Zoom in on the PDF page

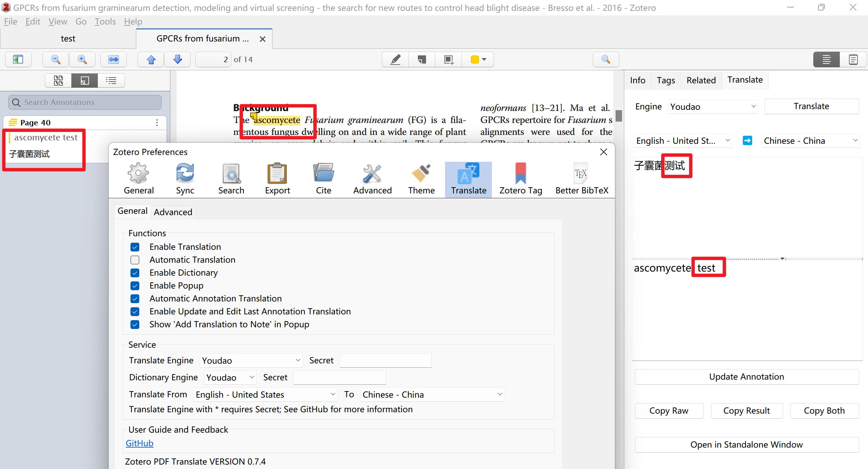coord(82,59)
